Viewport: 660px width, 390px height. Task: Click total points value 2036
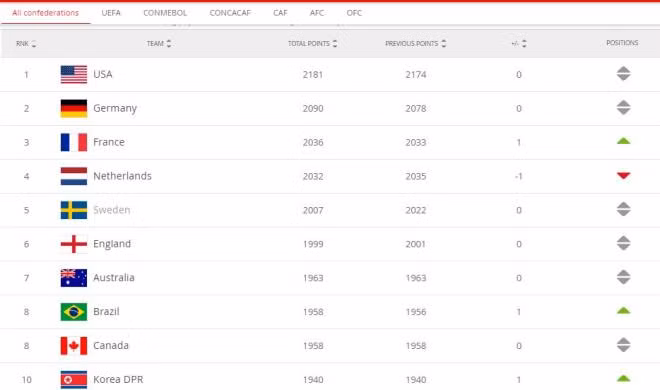tap(313, 143)
